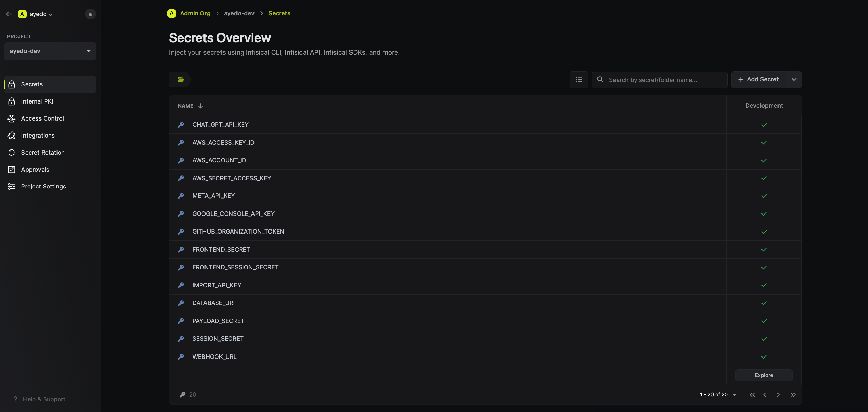This screenshot has height=412, width=868.
Task: Click the key icon beside PAYLOAD_SECRET
Action: pyautogui.click(x=181, y=321)
